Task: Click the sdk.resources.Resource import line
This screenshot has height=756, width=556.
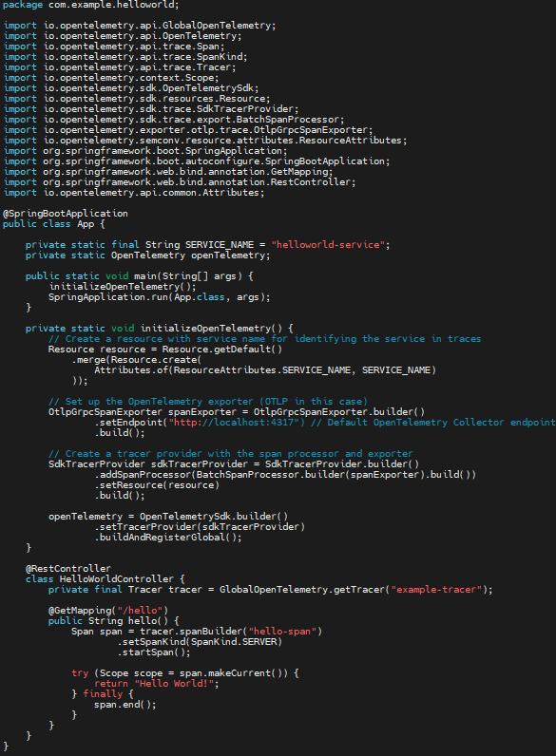Action: point(137,99)
